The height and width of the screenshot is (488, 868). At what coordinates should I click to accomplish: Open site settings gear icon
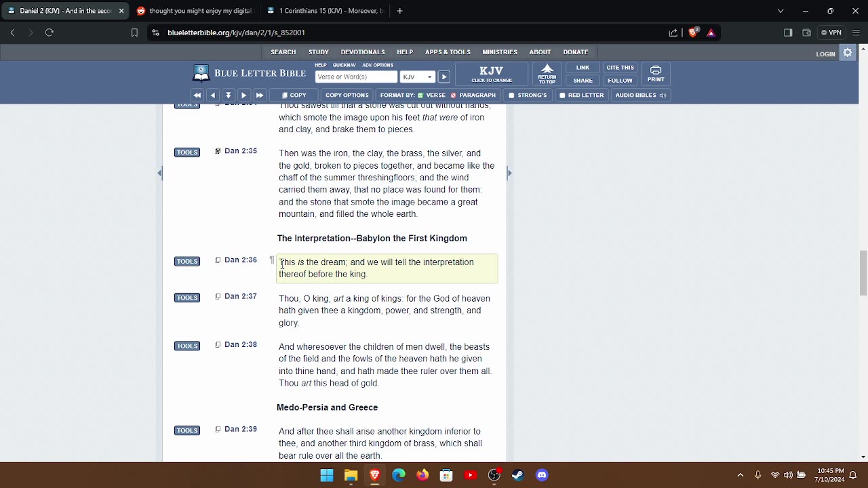tap(848, 53)
